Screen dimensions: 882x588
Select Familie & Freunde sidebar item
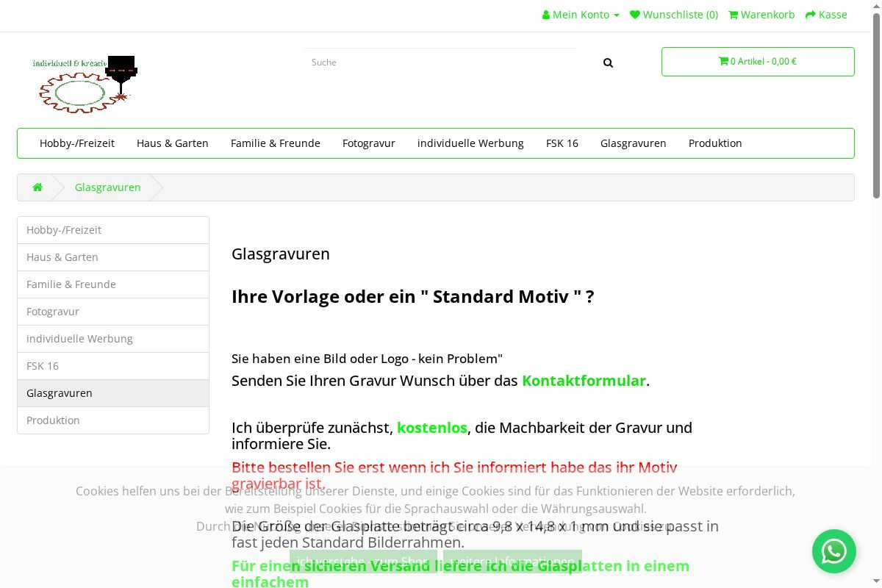tap(71, 284)
